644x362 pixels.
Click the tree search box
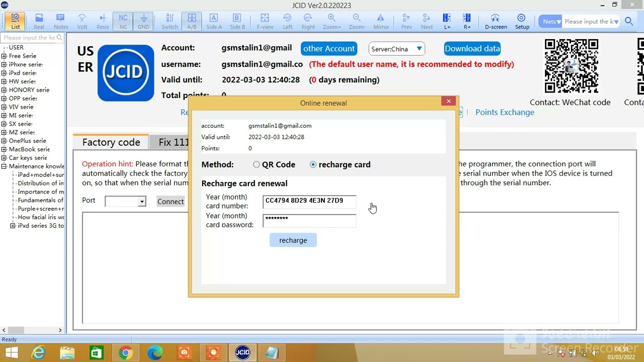click(32, 37)
